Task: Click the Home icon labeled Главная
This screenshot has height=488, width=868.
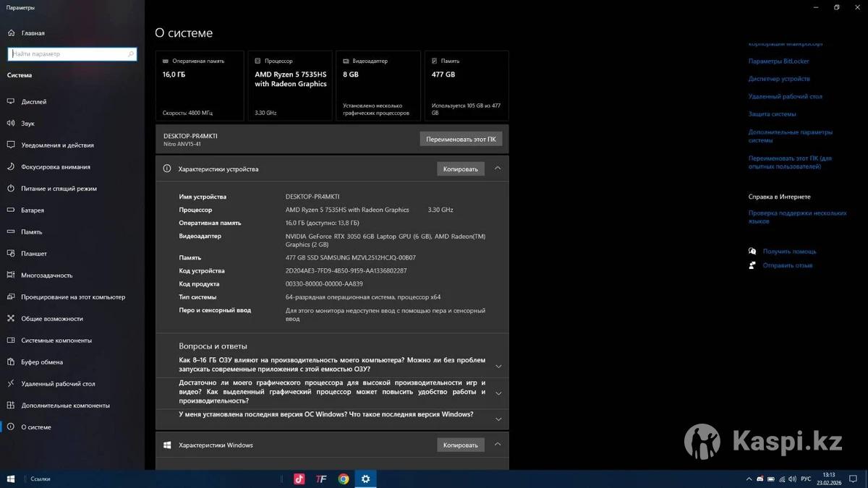Action: coord(12,33)
